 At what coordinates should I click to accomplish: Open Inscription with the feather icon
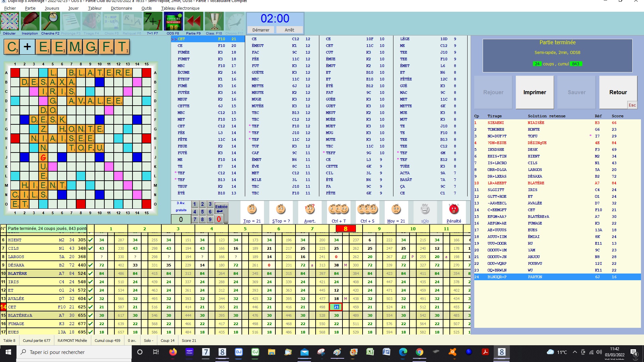(x=30, y=22)
